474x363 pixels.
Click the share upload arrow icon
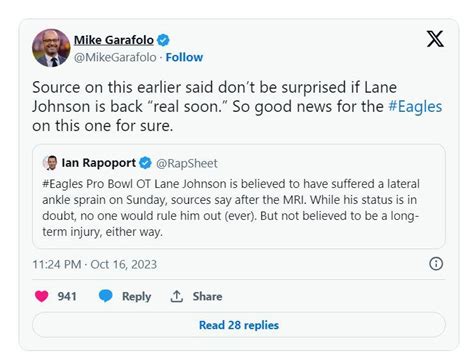tap(177, 296)
